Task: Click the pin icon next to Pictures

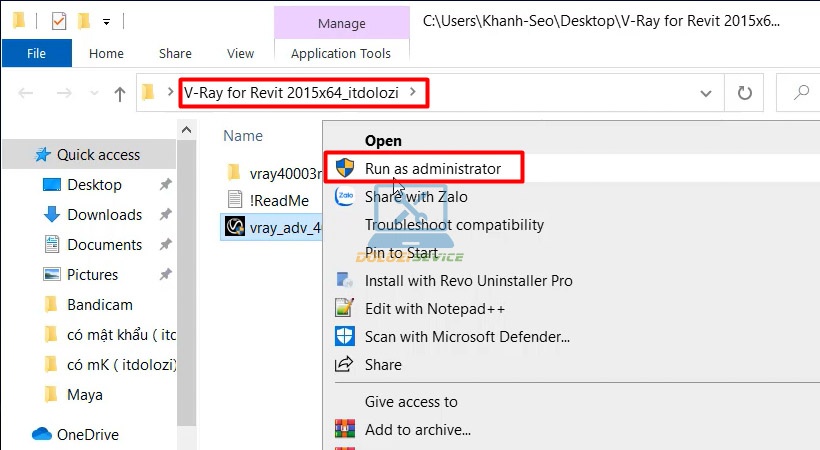Action: (165, 274)
